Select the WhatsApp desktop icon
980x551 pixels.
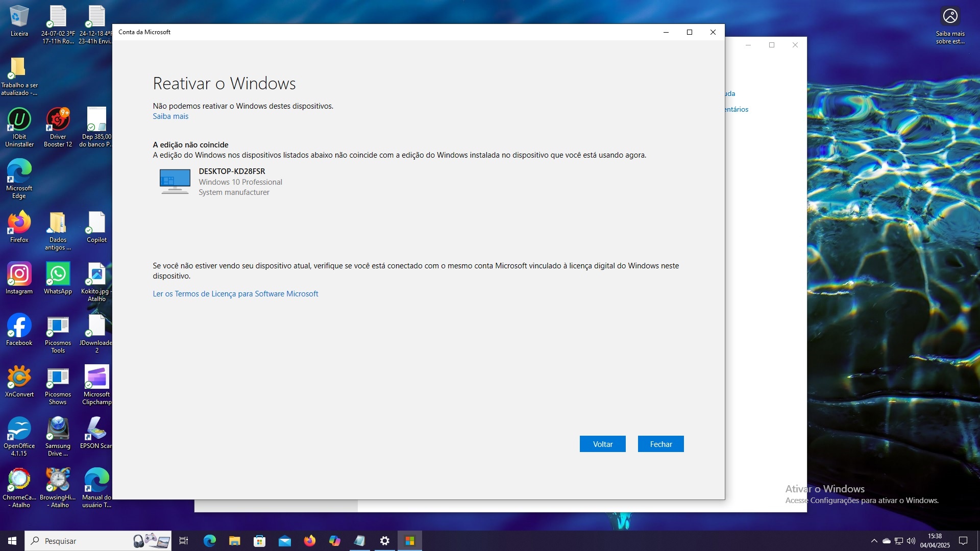click(x=58, y=279)
